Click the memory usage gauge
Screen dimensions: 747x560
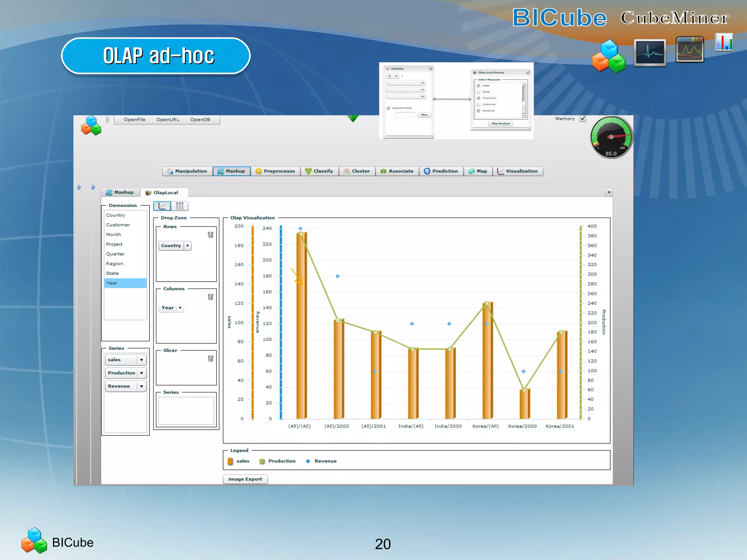[611, 137]
